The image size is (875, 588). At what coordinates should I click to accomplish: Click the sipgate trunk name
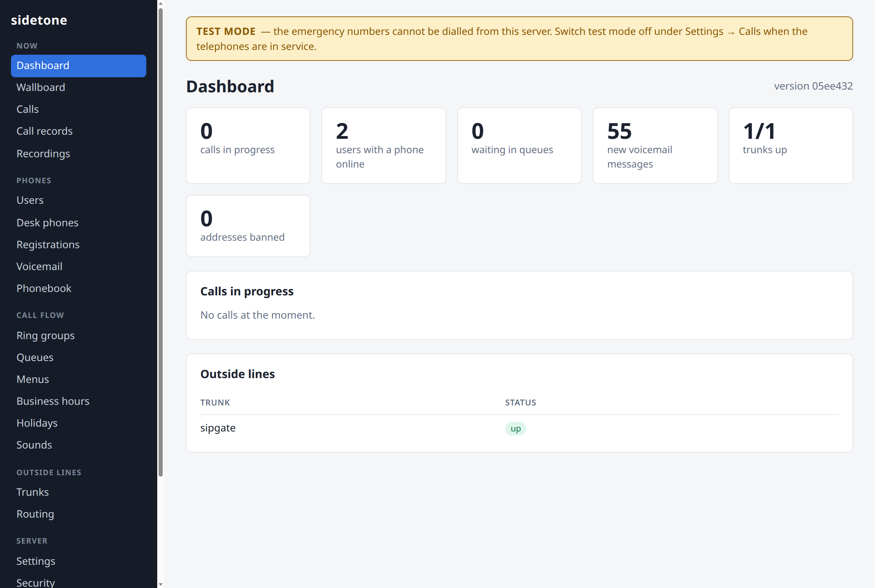tap(218, 428)
